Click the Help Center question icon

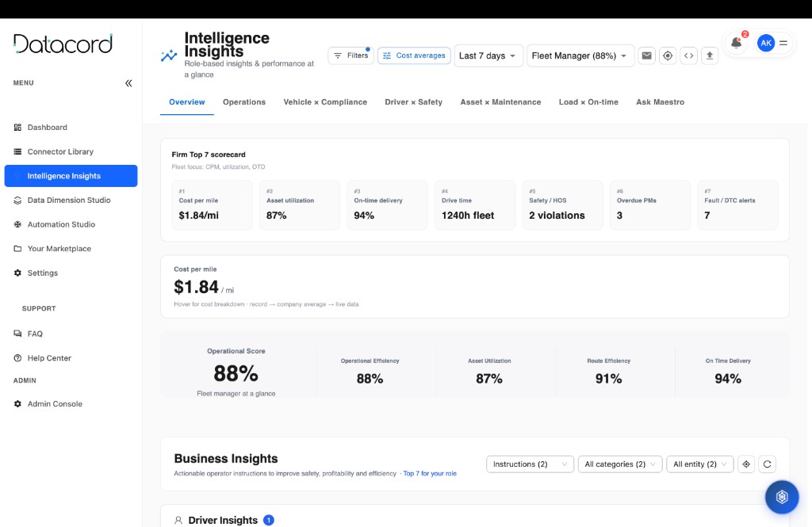click(x=17, y=358)
